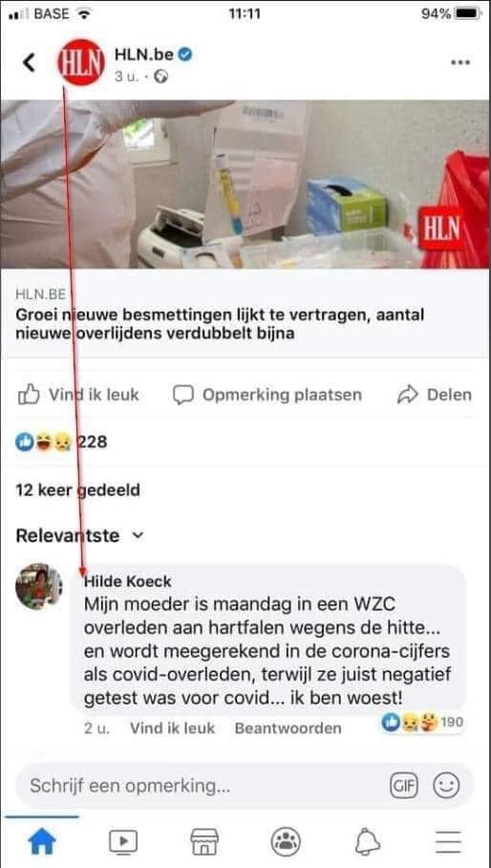Tap the back arrow icon
Image resolution: width=491 pixels, height=868 pixels.
pyautogui.click(x=29, y=62)
